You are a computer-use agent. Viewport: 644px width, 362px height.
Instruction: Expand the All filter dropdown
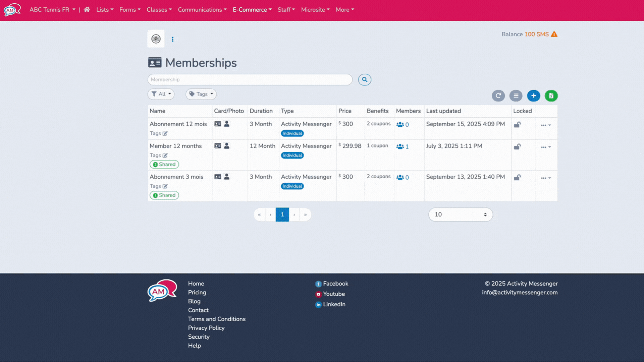161,94
